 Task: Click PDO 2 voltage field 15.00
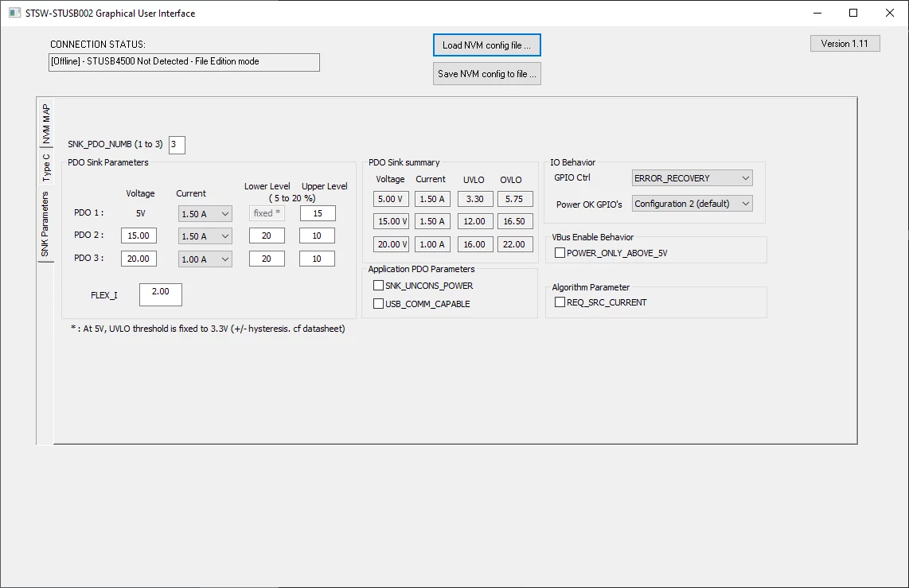(x=138, y=236)
